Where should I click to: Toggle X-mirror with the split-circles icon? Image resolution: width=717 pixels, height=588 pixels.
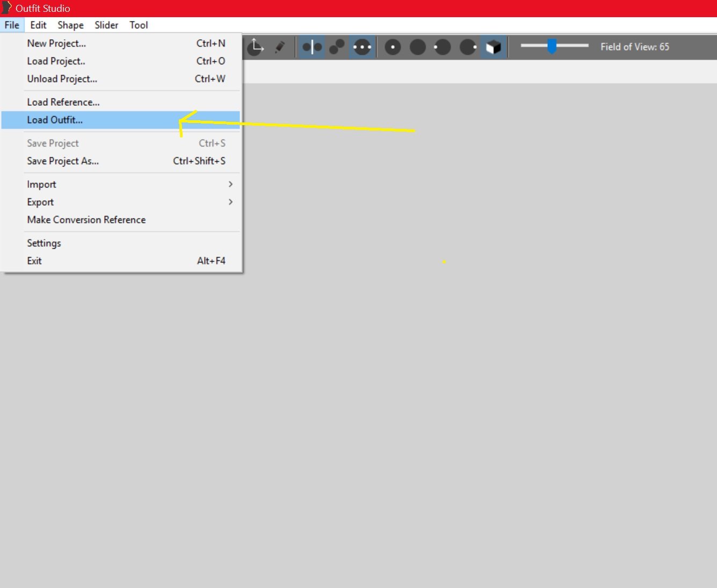pos(312,47)
